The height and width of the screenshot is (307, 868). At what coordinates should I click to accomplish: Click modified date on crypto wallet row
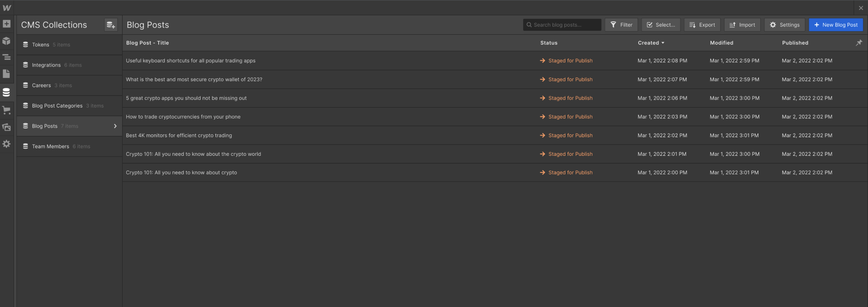[734, 80]
